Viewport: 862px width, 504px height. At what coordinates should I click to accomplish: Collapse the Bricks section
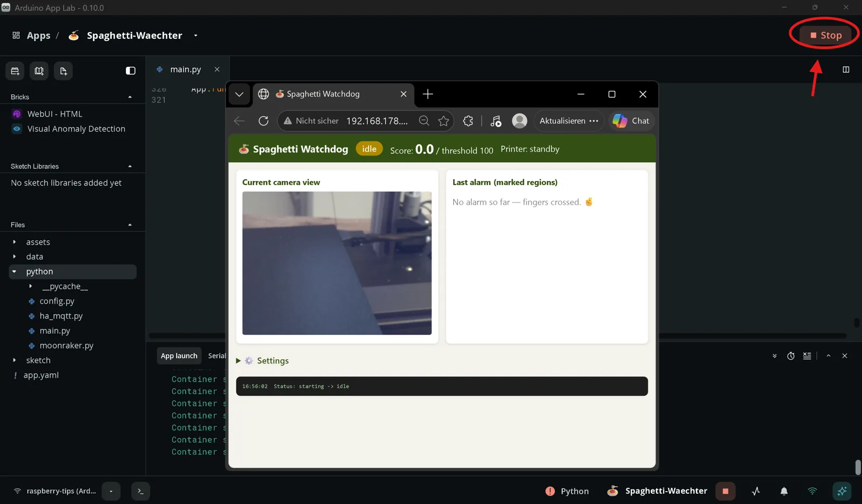pyautogui.click(x=130, y=97)
